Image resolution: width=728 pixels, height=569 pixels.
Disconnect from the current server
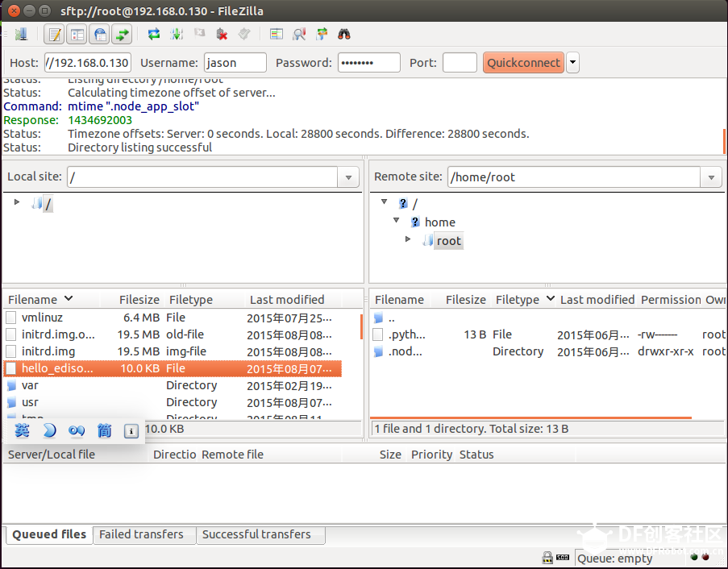[x=222, y=34]
